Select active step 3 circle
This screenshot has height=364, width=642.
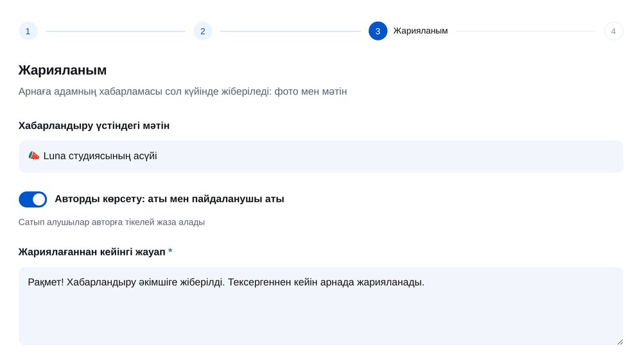377,31
